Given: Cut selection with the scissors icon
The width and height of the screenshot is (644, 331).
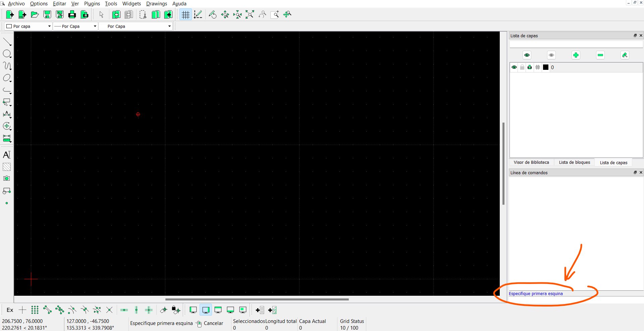Looking at the screenshot, I should click(143, 14).
